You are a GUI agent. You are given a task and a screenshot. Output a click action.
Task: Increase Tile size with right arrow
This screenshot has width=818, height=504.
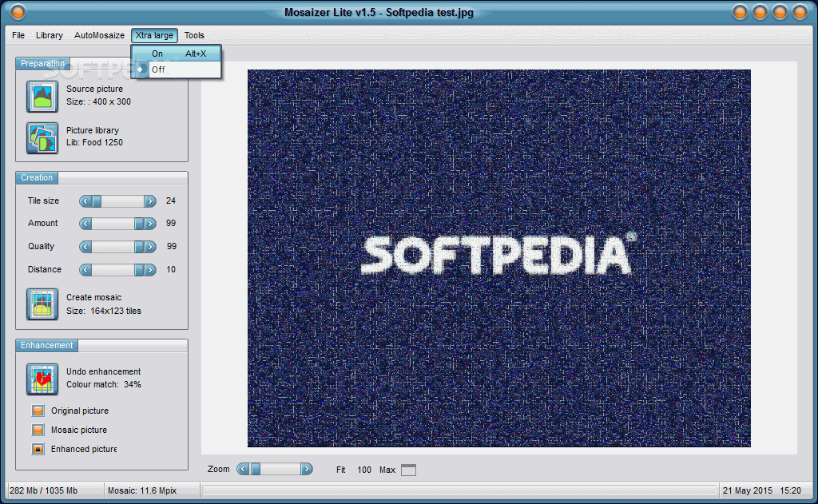pyautogui.click(x=149, y=200)
